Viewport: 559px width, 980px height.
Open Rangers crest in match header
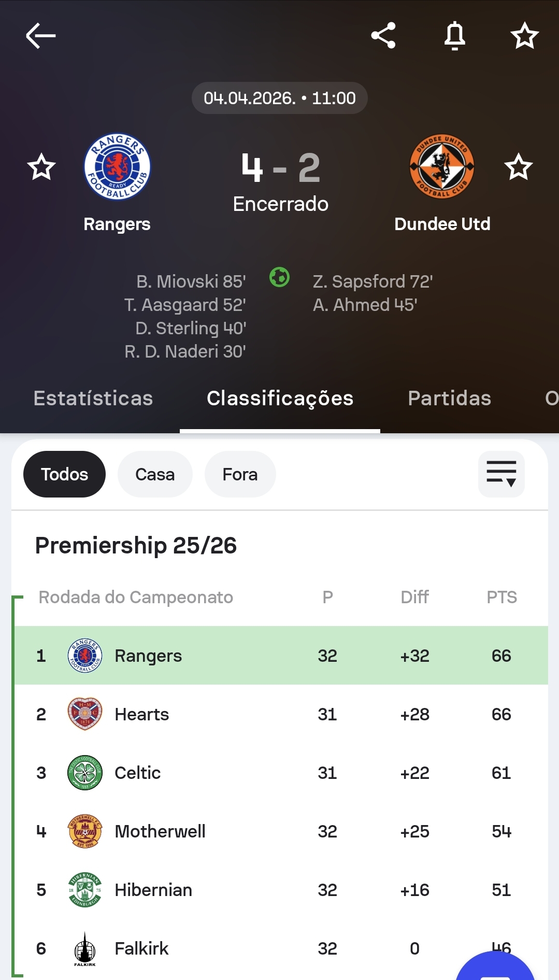[117, 167]
